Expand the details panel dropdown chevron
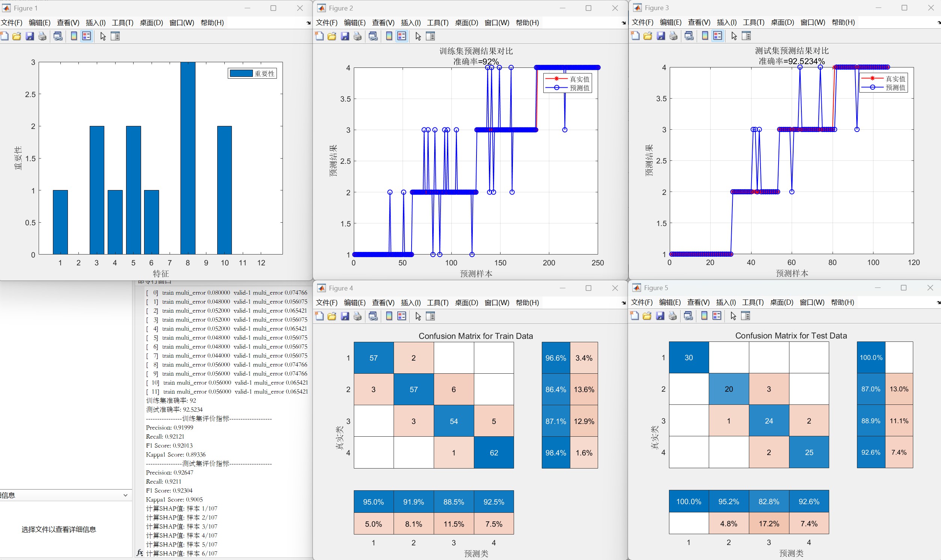Screen dimensions: 941x560 coord(125,495)
